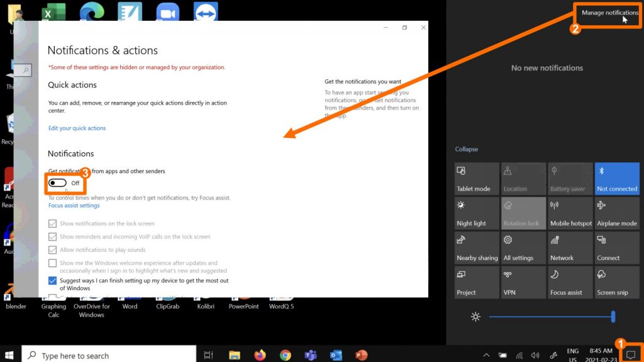Enable Airplane mode tile
The width and height of the screenshot is (644, 362).
[617, 213]
